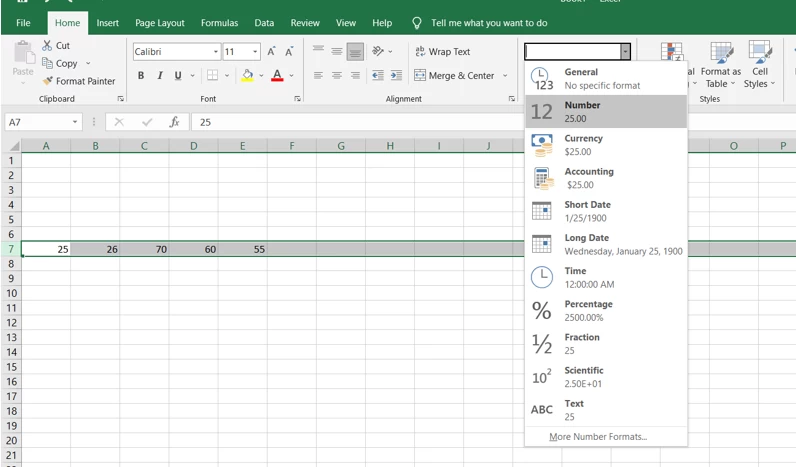
Task: Open Cell Styles gallery
Action: point(759,65)
